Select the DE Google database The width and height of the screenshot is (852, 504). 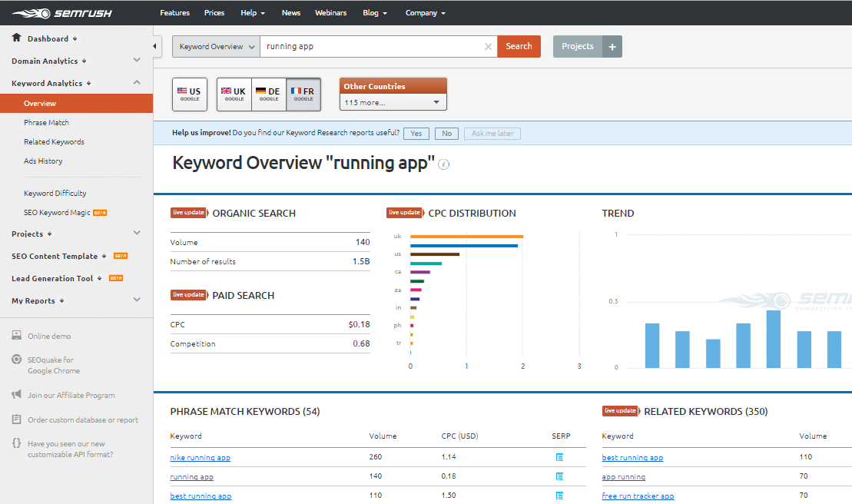click(269, 94)
